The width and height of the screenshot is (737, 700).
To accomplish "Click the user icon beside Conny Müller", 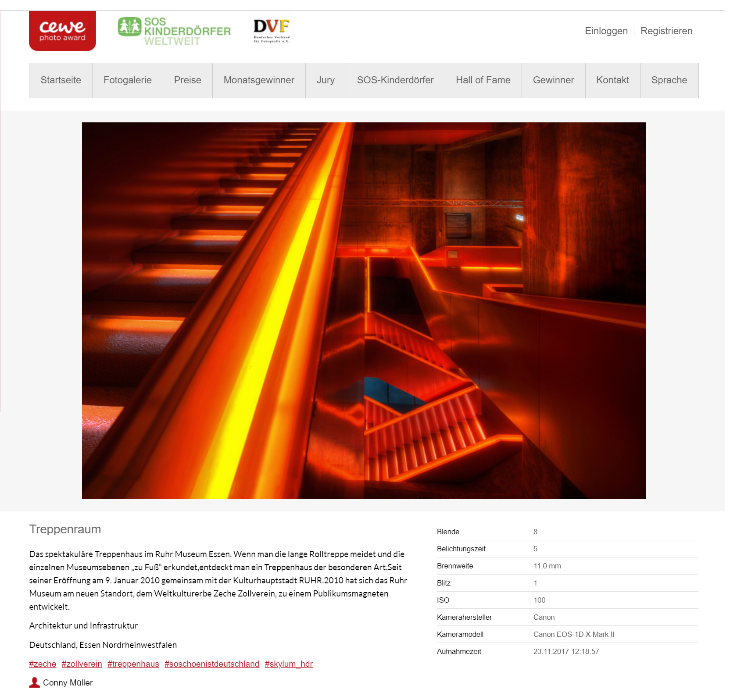I will point(34,682).
